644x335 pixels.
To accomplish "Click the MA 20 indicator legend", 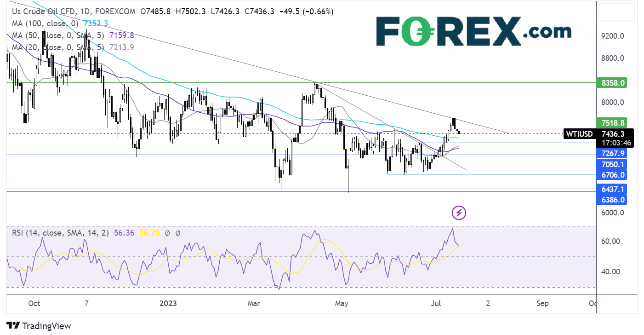I will click(x=57, y=47).
